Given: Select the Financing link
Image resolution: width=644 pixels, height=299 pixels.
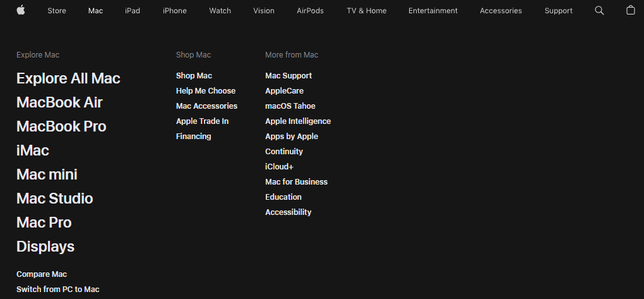Looking at the screenshot, I should (193, 137).
